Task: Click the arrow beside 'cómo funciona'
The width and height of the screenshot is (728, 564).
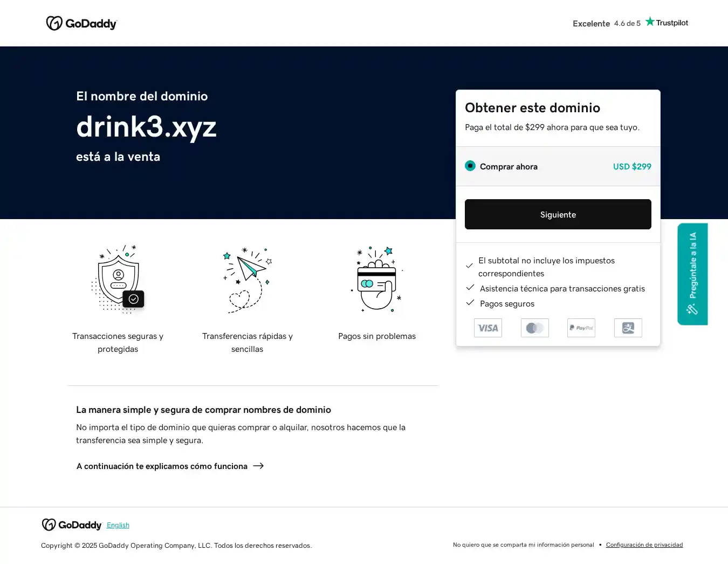Action: (x=259, y=466)
